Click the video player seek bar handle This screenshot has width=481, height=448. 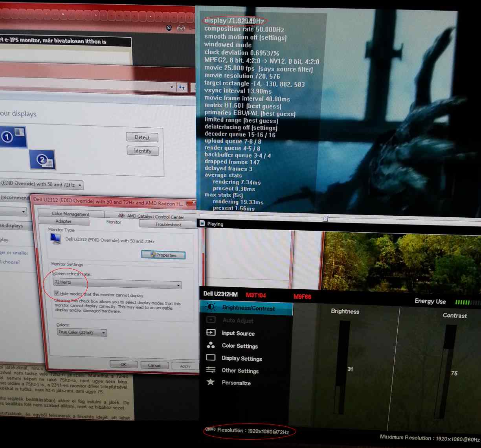pos(325,218)
